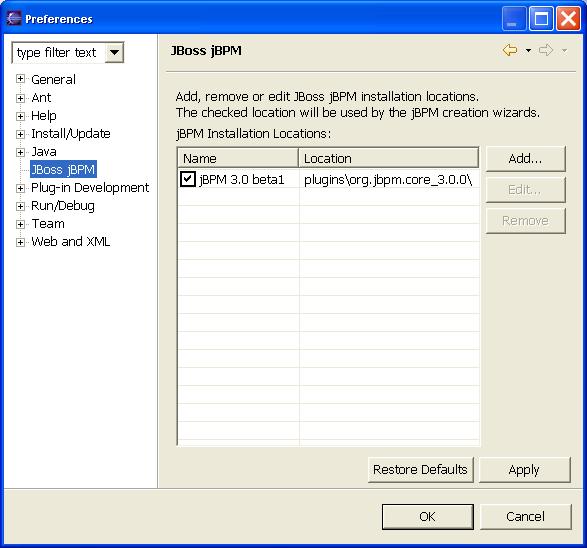587x548 pixels.
Task: Click the Edit... button
Action: (x=525, y=190)
